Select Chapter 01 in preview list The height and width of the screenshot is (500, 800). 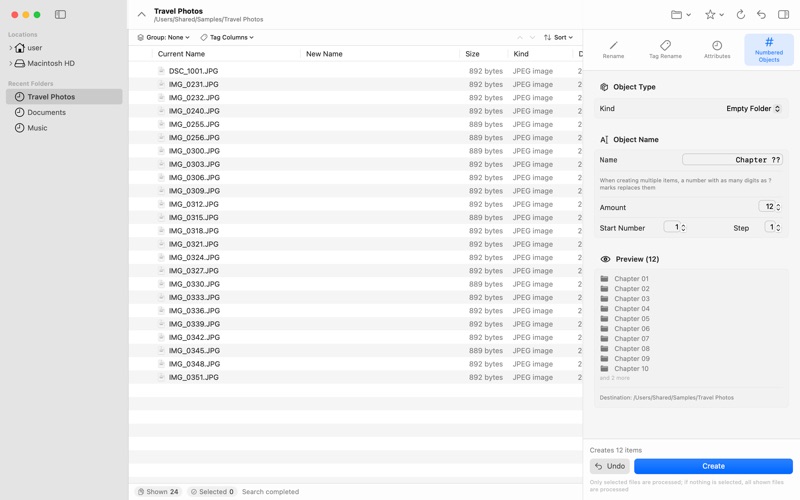[x=631, y=279]
